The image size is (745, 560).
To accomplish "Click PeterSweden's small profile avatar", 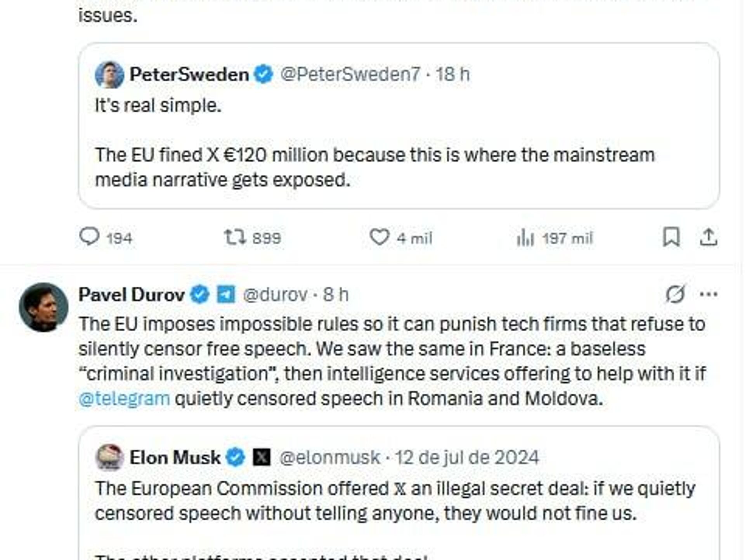I will click(x=109, y=74).
